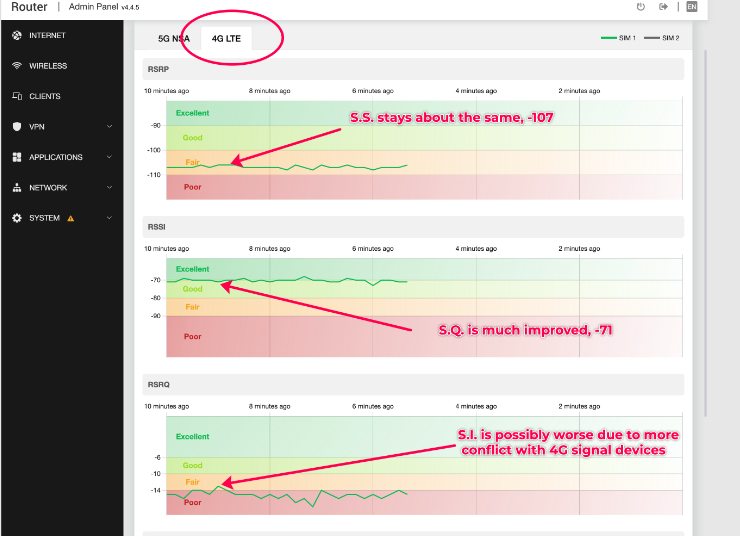Click '4 minutes ago' label above RSRQ chart
This screenshot has width=740, height=536.
click(x=476, y=406)
